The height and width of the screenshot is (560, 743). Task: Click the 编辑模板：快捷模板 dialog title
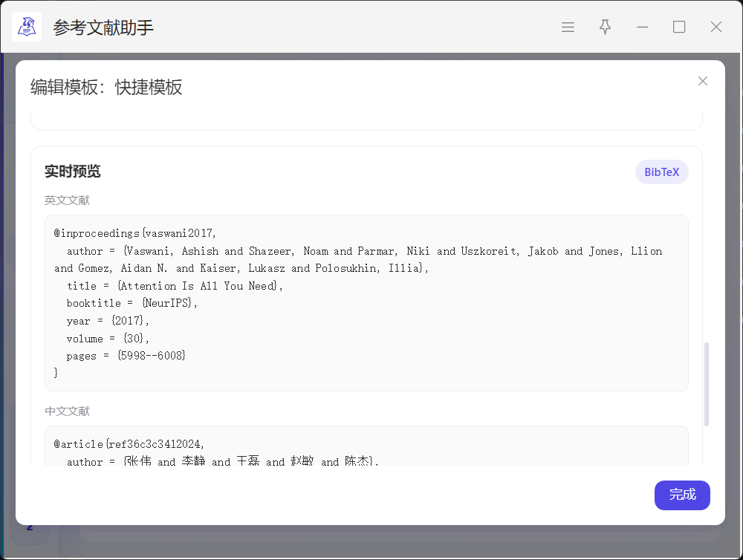tap(106, 88)
